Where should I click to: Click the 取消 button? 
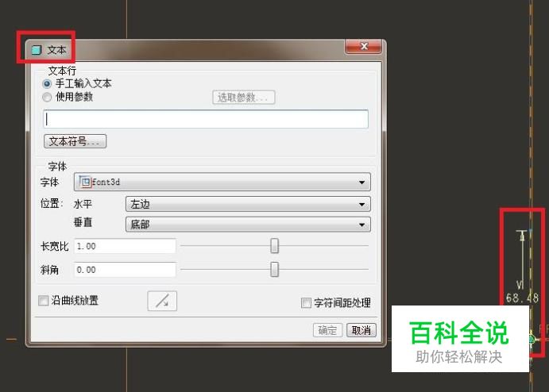point(361,330)
